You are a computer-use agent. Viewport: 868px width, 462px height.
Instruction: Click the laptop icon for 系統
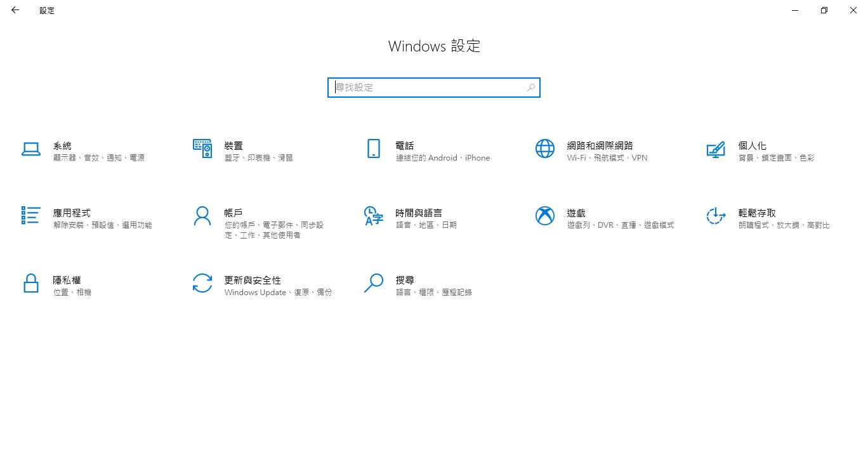pyautogui.click(x=31, y=149)
